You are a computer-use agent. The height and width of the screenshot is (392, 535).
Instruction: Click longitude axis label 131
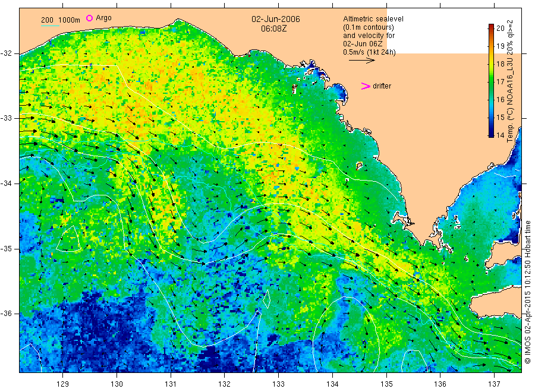pos(171,384)
